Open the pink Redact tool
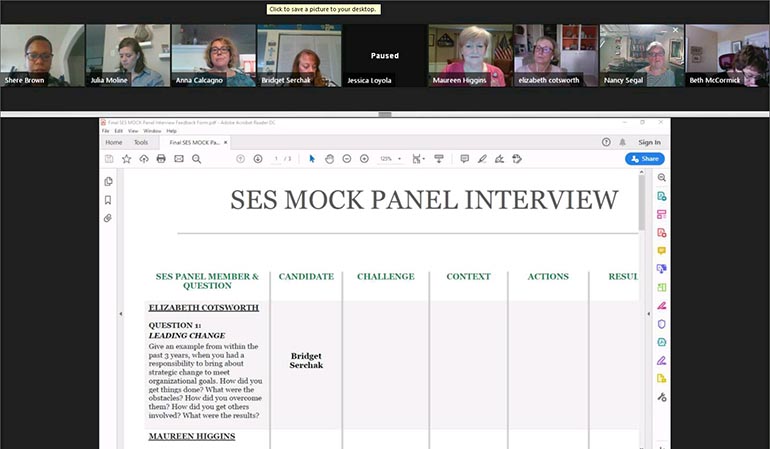This screenshot has height=449, width=770. coord(661,305)
